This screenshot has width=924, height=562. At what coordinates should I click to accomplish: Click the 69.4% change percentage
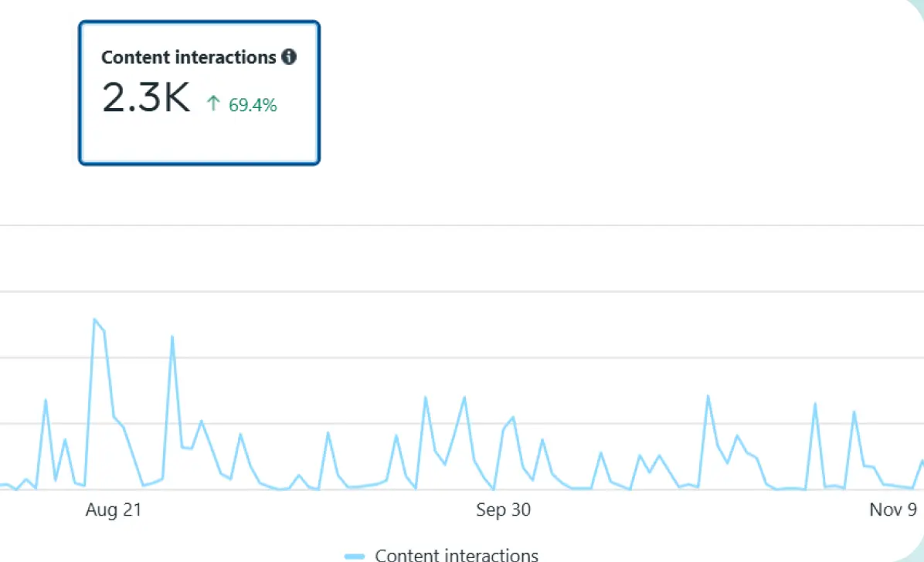coord(253,105)
